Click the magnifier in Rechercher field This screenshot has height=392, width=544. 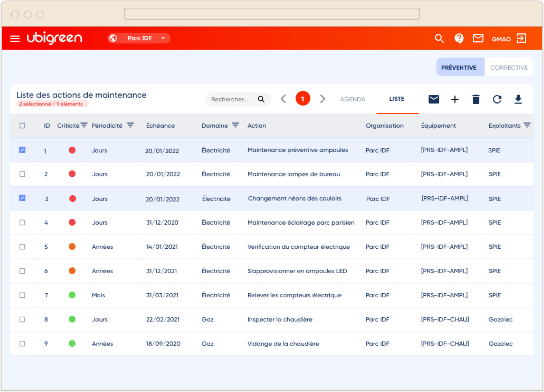261,99
